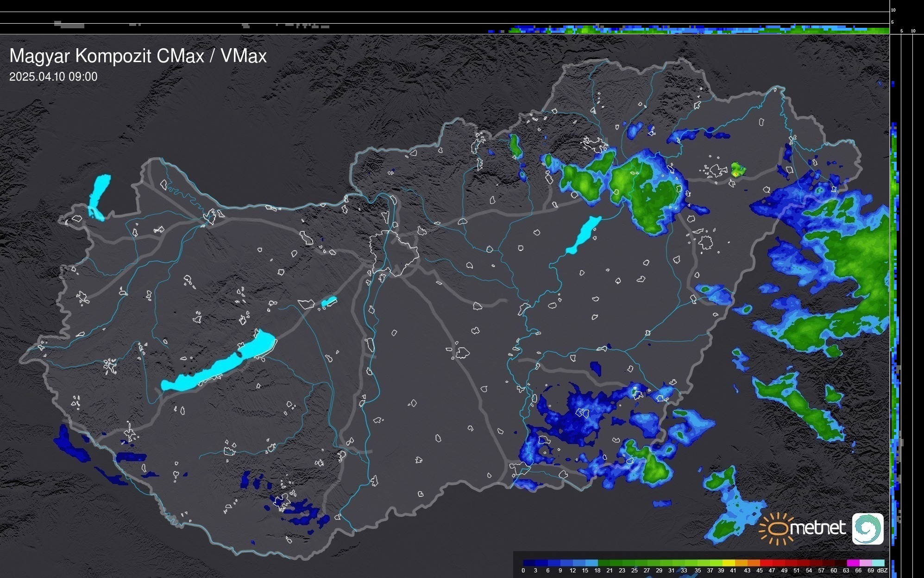Click the 2025.04.10 09:00 timestamp
924x578 pixels.
point(53,77)
